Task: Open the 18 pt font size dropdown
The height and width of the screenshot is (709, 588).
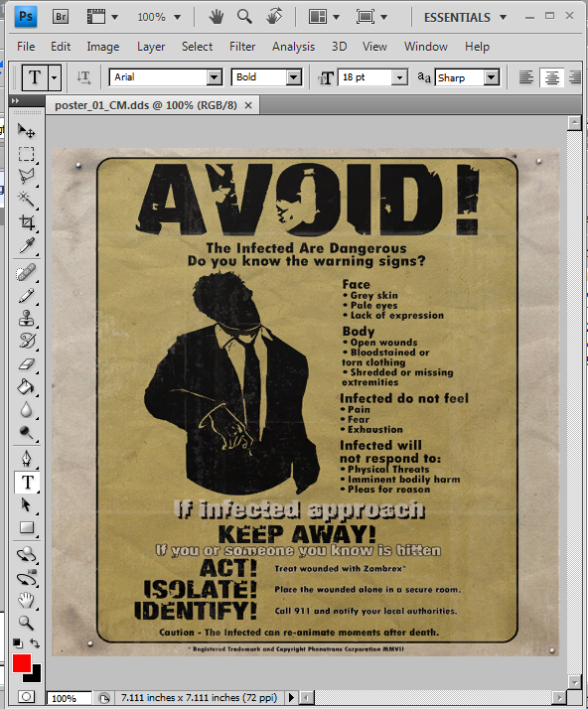Action: point(399,77)
